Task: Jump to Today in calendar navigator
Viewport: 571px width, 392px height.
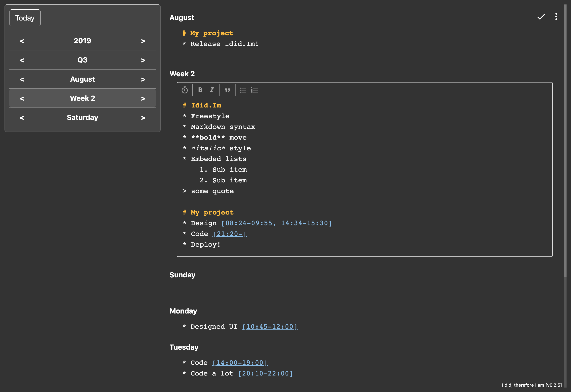Action: coord(25,18)
